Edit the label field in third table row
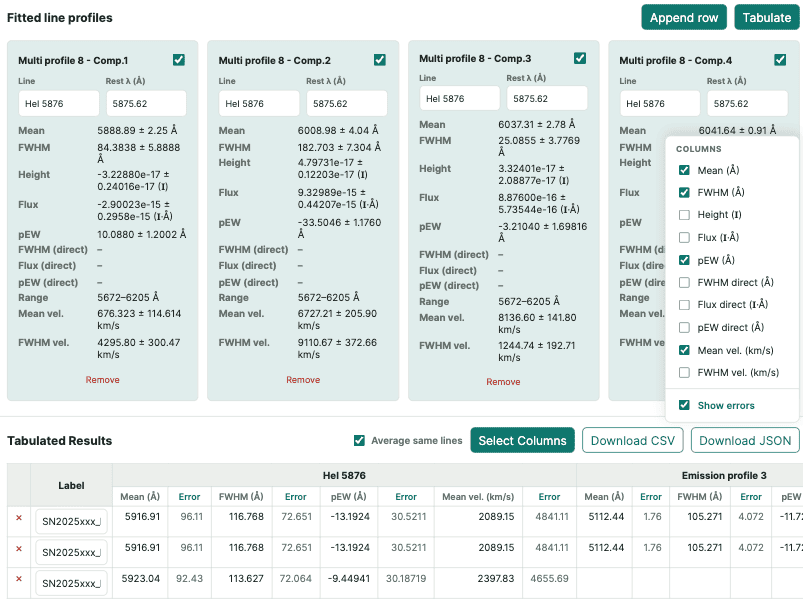This screenshot has width=803, height=604. coord(71,583)
